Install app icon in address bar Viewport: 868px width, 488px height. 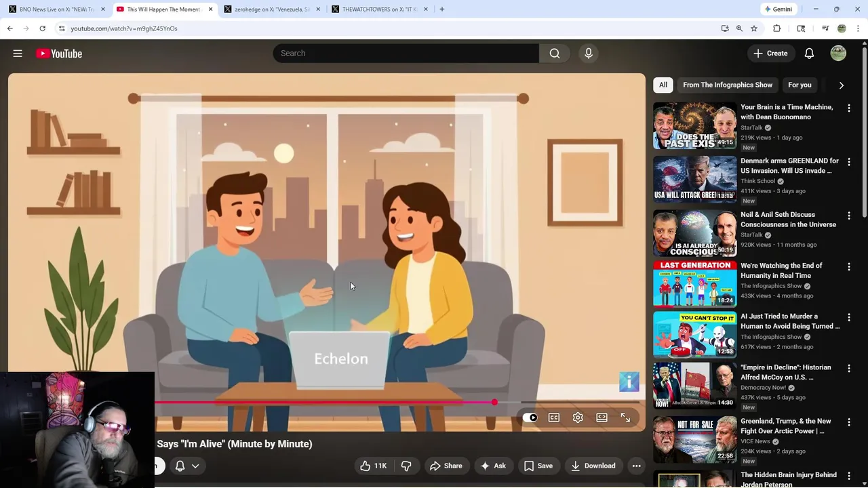click(x=725, y=28)
